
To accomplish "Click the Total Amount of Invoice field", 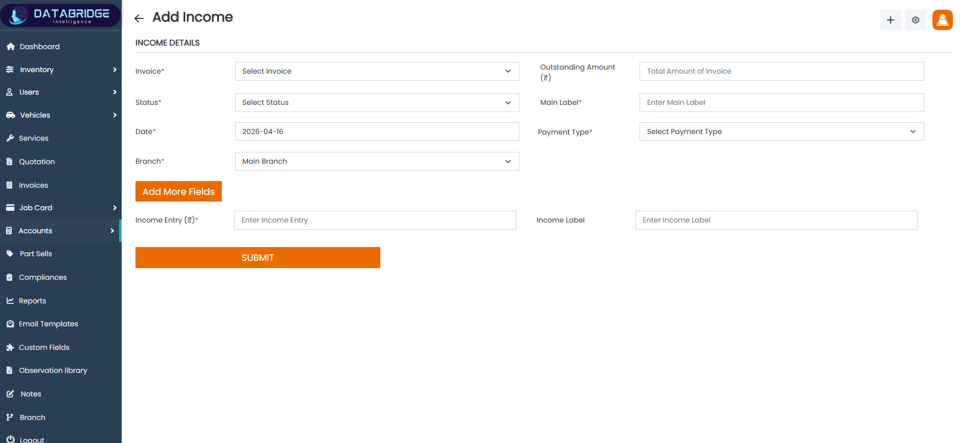I will tap(782, 71).
